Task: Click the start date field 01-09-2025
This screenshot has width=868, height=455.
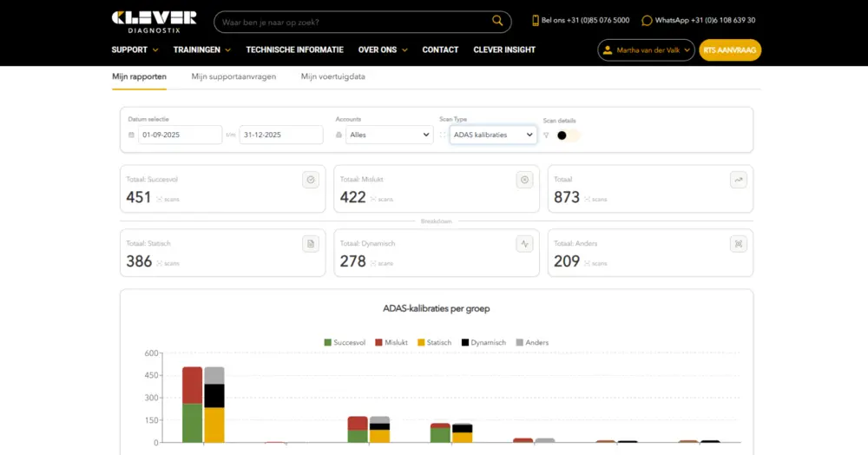Action: [180, 135]
